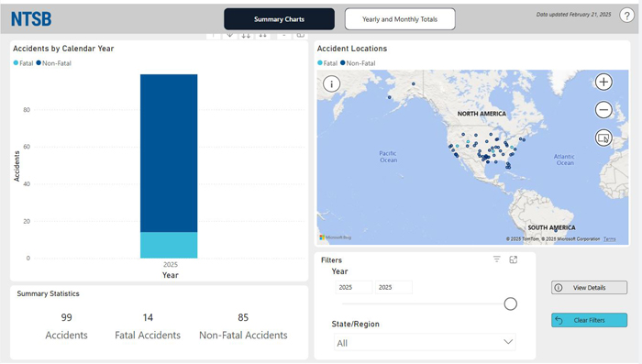Open the help question mark icon
This screenshot has width=642, height=364.
point(626,16)
